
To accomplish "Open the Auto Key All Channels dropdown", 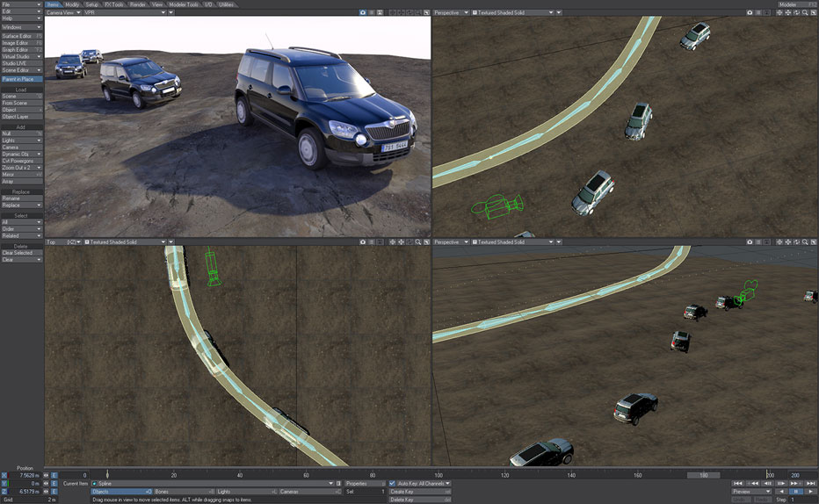I will pyautogui.click(x=424, y=484).
